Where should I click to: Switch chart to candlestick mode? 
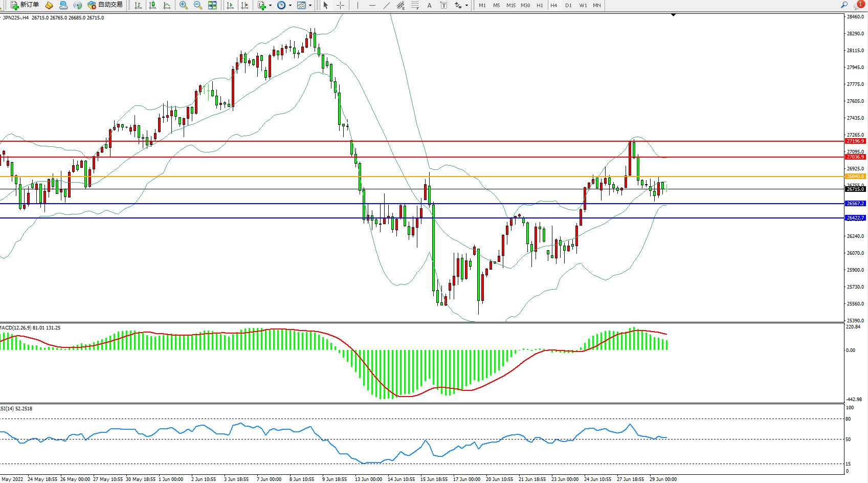[x=152, y=5]
